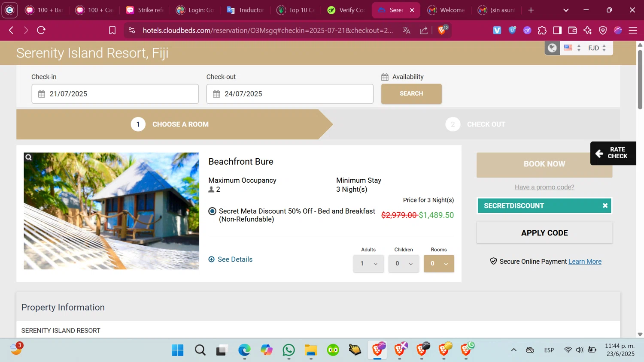
Task: Toggle the browser sidebar panel icon
Action: 557,30
